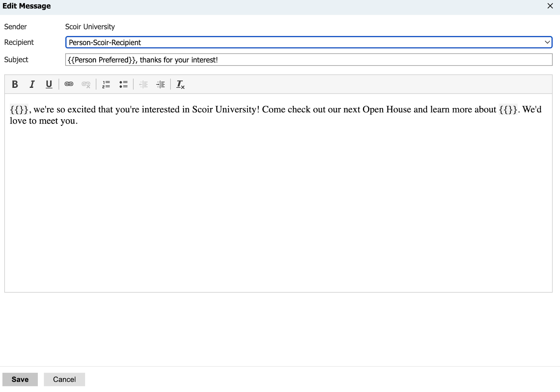
Task: Select the first {{}} merge field in body
Action: click(x=19, y=110)
